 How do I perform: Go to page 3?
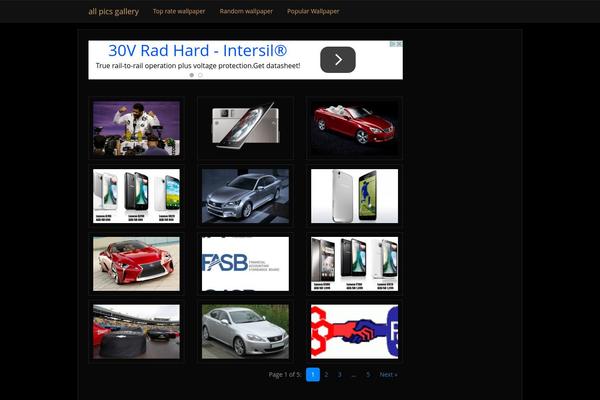(339, 374)
